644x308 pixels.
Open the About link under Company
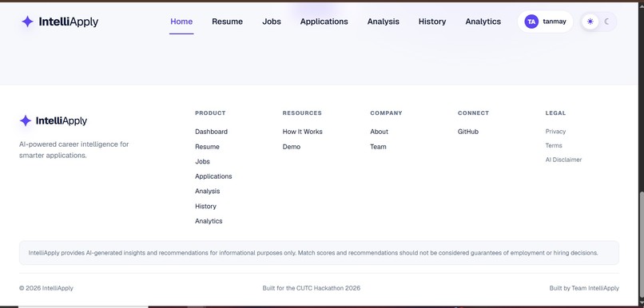click(379, 132)
